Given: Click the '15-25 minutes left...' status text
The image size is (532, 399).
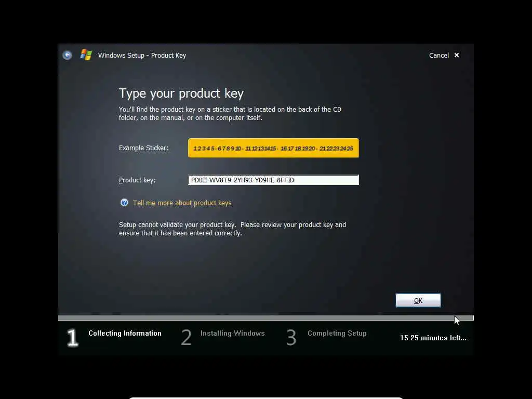Looking at the screenshot, I should click(x=433, y=338).
